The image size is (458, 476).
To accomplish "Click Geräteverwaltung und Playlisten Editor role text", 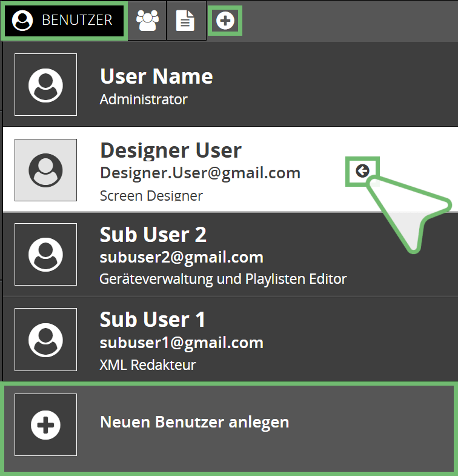I will click(223, 280).
